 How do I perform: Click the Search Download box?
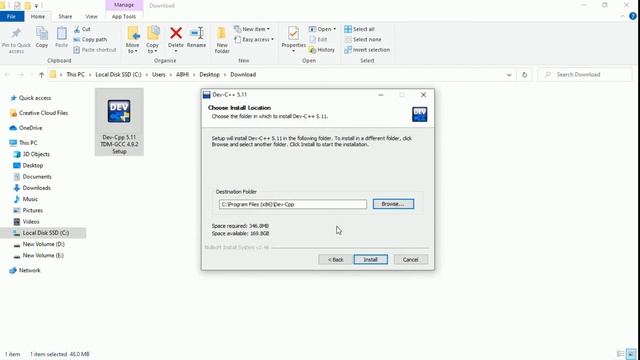coord(585,75)
